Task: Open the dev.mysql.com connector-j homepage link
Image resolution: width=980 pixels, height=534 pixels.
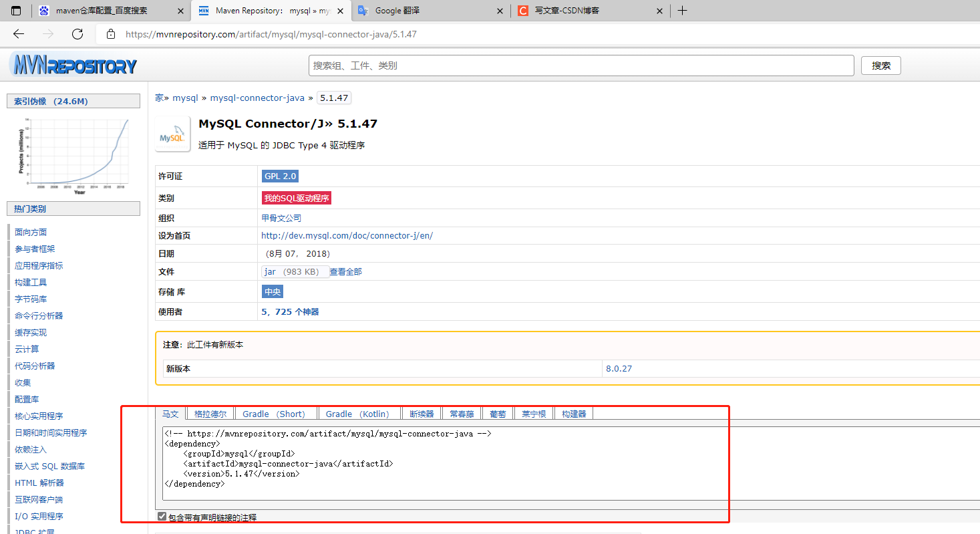Action: [x=347, y=236]
